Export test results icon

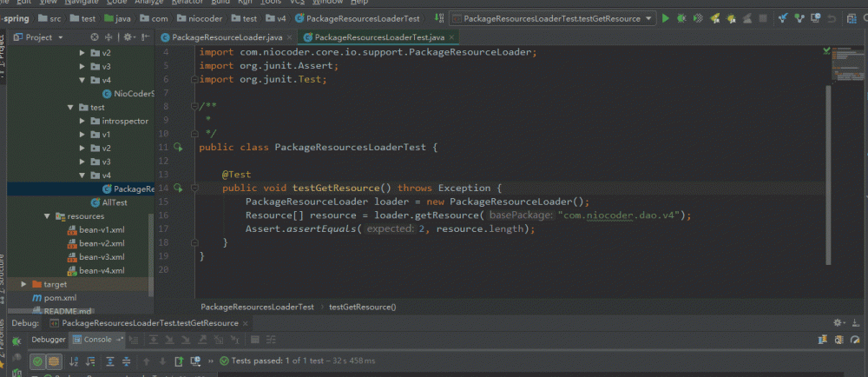coord(178,361)
